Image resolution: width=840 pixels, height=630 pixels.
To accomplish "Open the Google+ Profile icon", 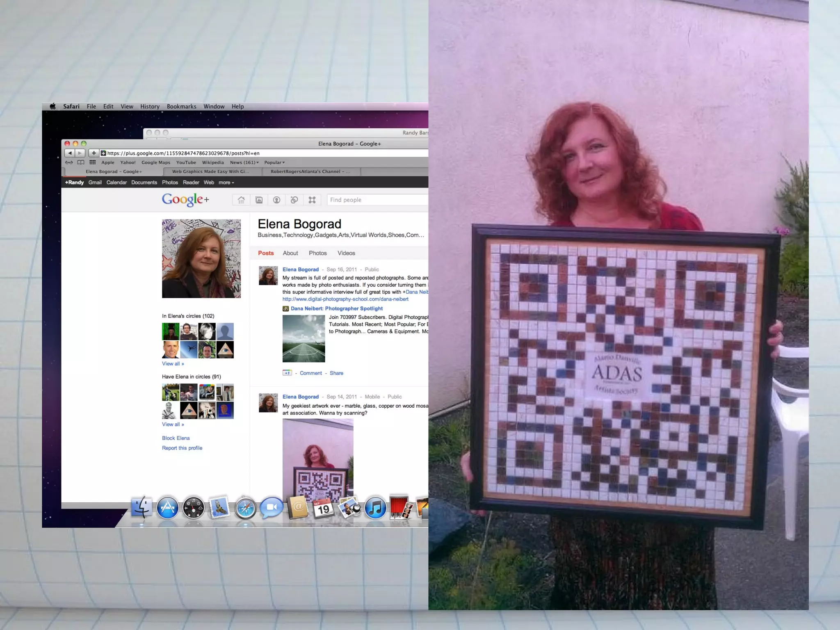I will click(x=276, y=200).
